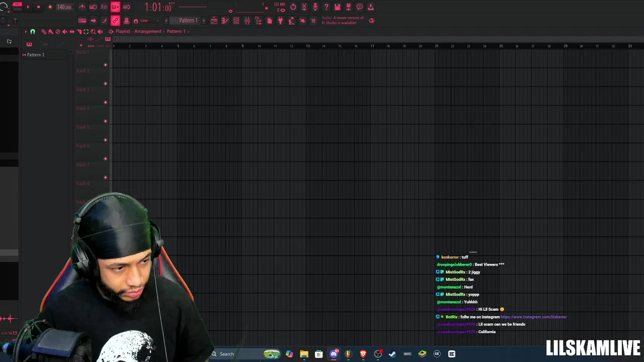Select the playlist Slice tool
This screenshot has width=644, height=362.
[79, 32]
